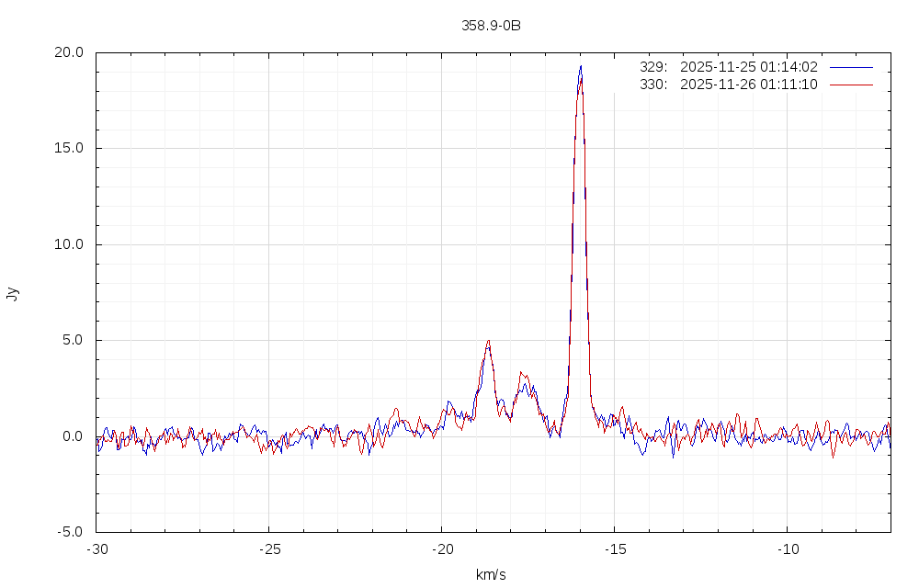Click the 0.0 y-axis tick label

pyautogui.click(x=73, y=436)
